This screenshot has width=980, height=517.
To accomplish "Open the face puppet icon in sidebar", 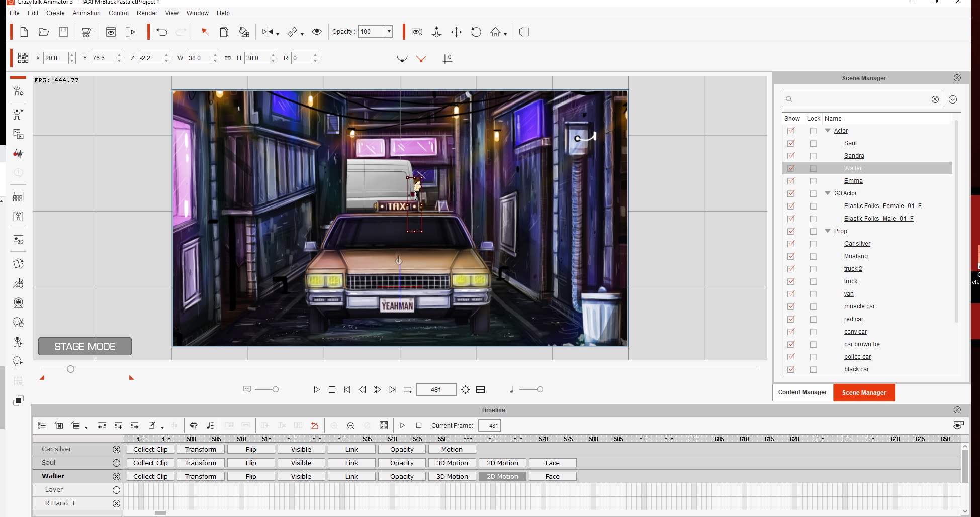I will 18,322.
